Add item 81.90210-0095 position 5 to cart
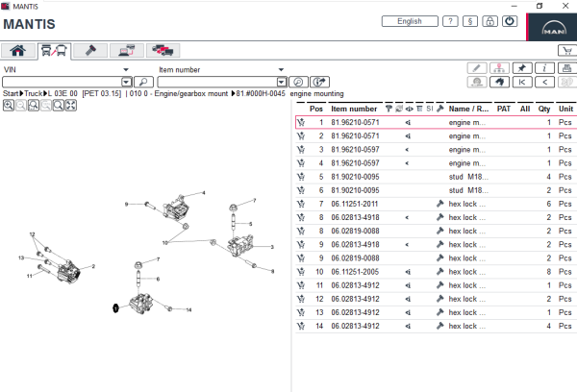This screenshot has width=577, height=392. click(x=301, y=177)
